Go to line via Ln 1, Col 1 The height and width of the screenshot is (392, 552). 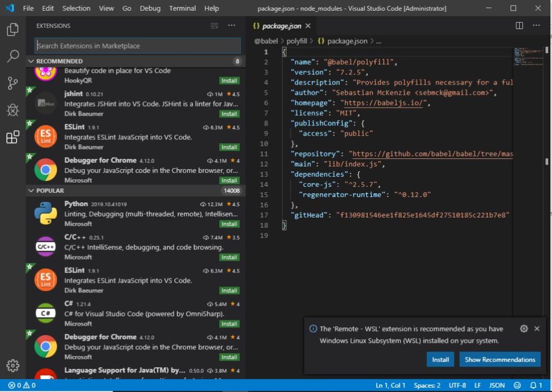pos(390,386)
